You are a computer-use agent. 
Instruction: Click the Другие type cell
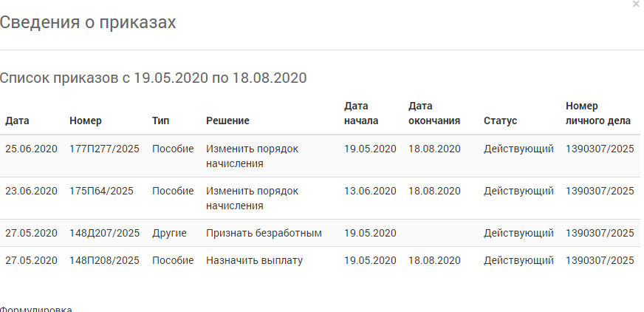click(169, 233)
